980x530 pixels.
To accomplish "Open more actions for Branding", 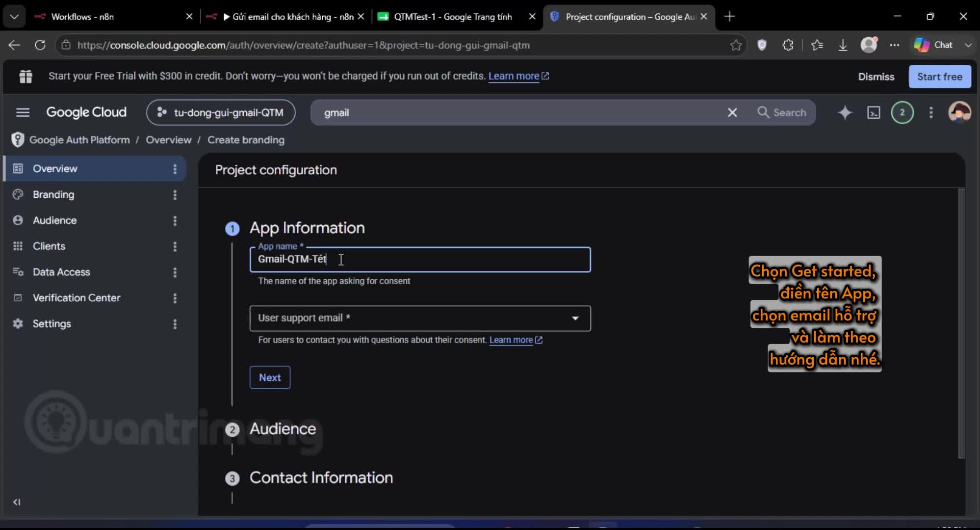I will pos(175,195).
